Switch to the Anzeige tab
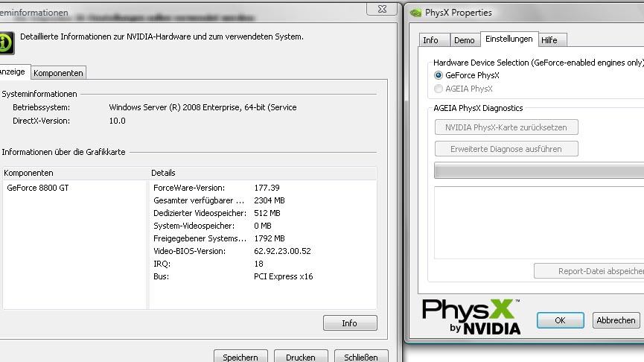 tap(13, 72)
